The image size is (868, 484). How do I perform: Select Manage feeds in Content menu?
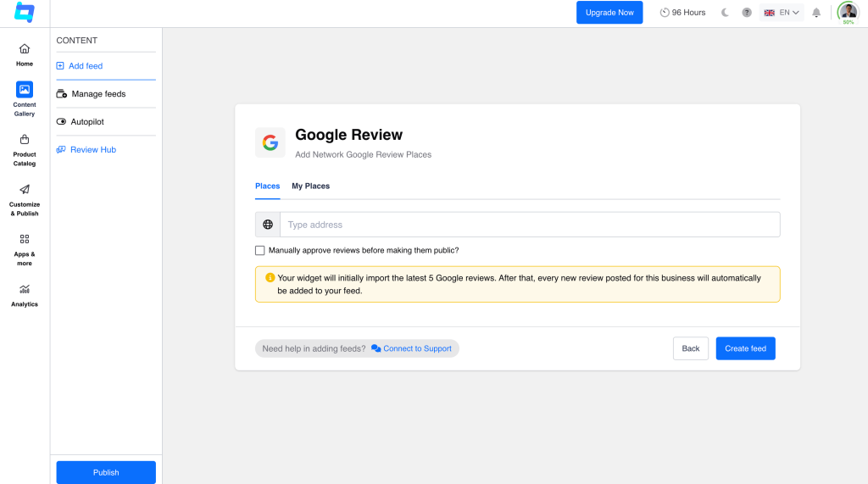click(92, 93)
